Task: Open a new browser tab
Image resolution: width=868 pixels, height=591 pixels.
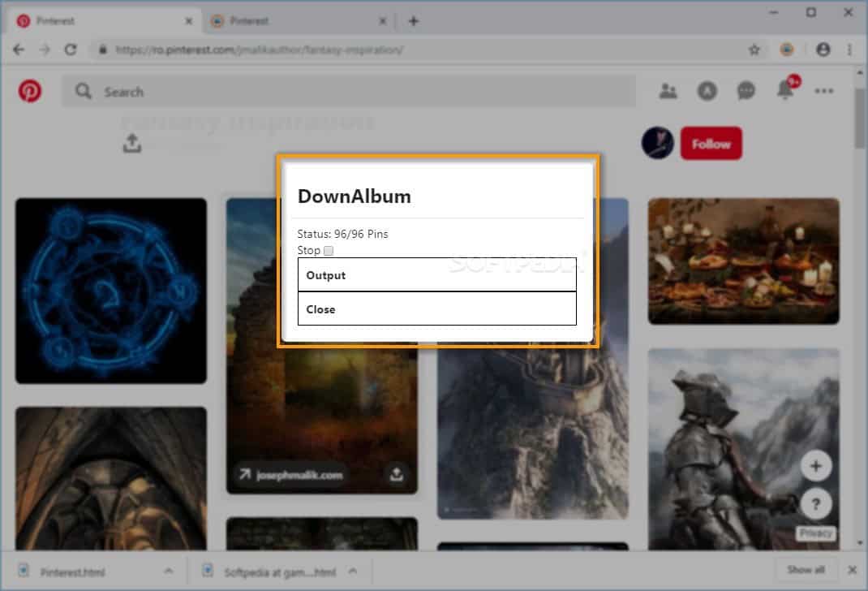Action: click(414, 21)
